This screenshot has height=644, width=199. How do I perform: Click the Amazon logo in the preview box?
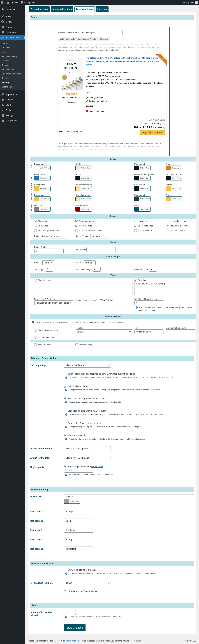tap(72, 102)
